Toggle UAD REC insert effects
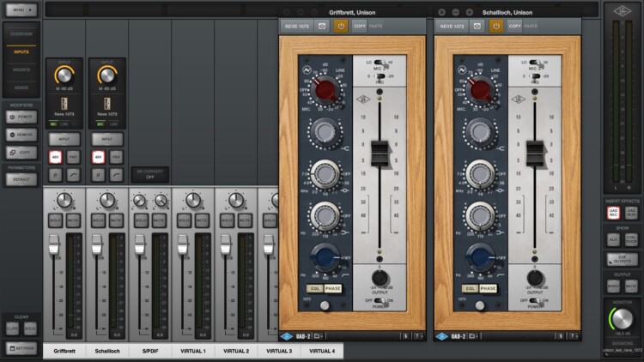Screen dimensions: 644x362 click(x=613, y=213)
